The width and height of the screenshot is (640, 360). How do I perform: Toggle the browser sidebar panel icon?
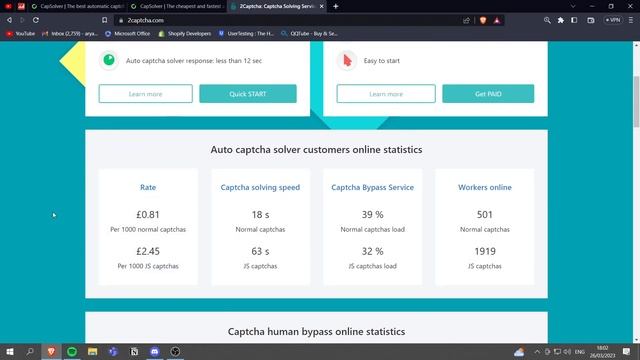[574, 20]
